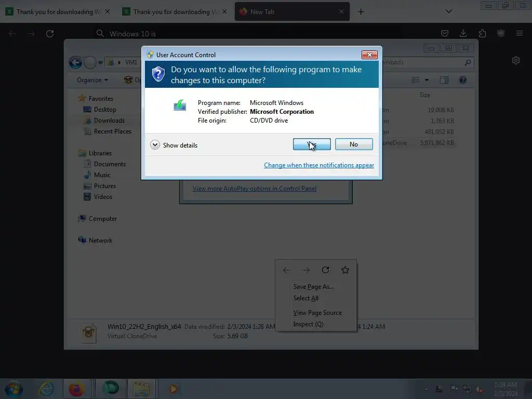532x399 pixels.
Task: Open the change view dropdown arrow
Action: point(427,80)
